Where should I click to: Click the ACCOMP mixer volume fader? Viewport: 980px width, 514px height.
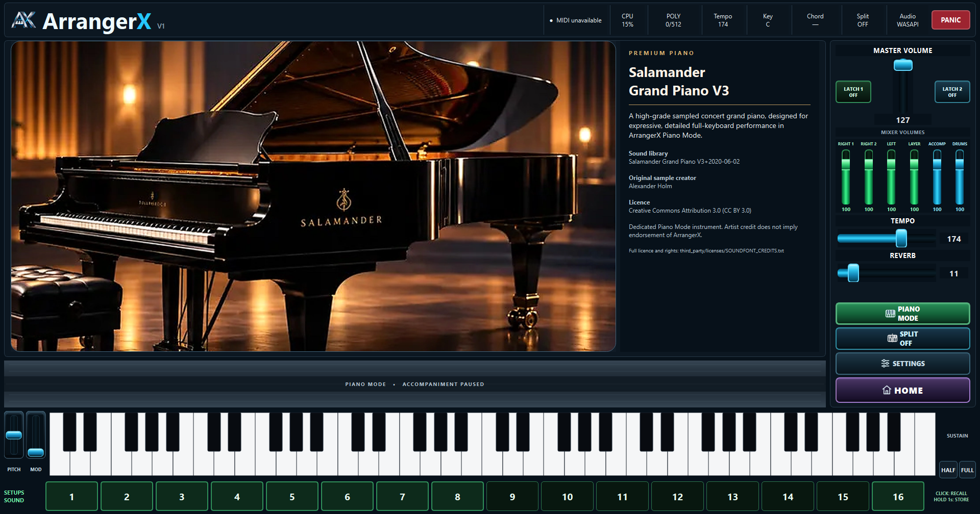point(937,177)
